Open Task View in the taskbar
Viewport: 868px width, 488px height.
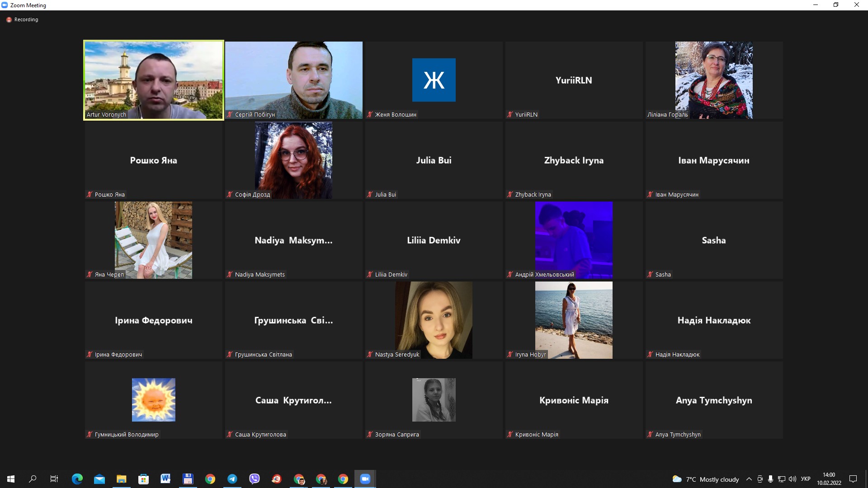[x=54, y=479]
